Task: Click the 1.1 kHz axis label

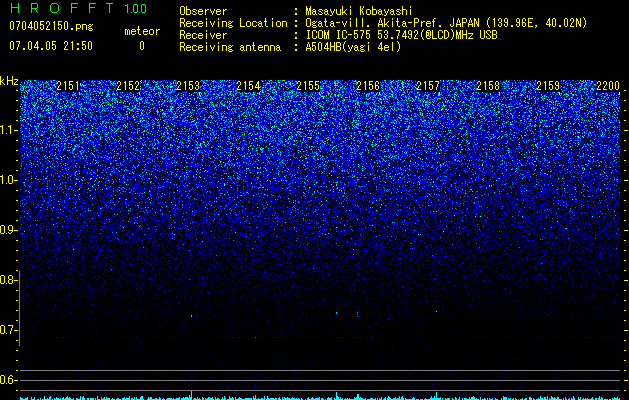Action: [7, 130]
